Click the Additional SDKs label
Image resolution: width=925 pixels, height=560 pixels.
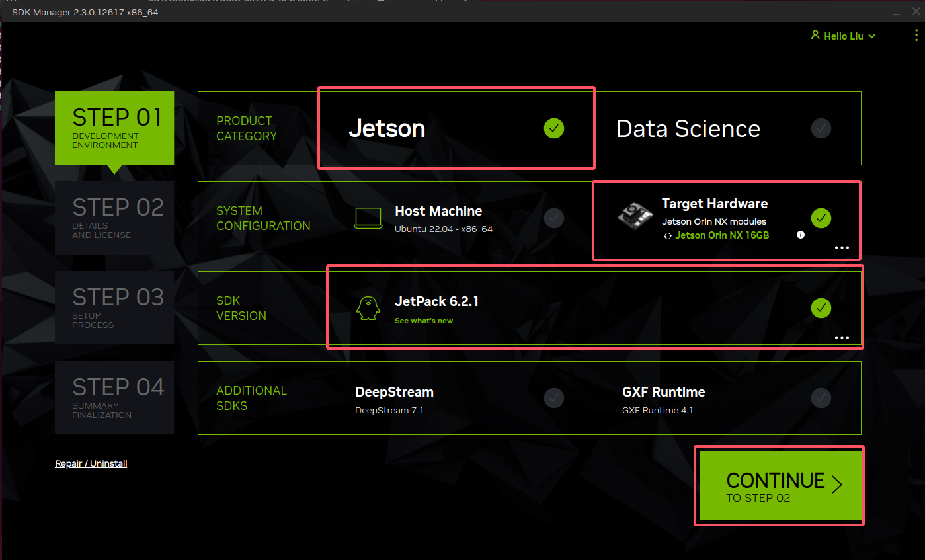[x=251, y=398]
